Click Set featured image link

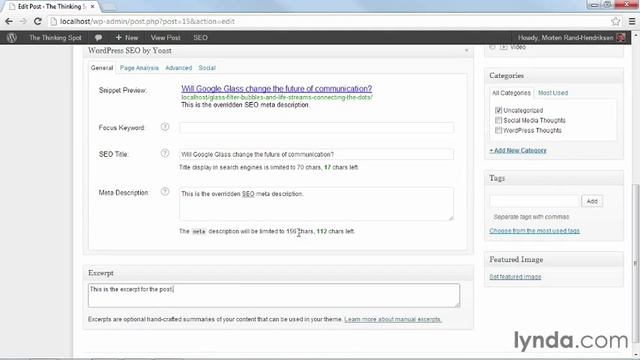[515, 277]
